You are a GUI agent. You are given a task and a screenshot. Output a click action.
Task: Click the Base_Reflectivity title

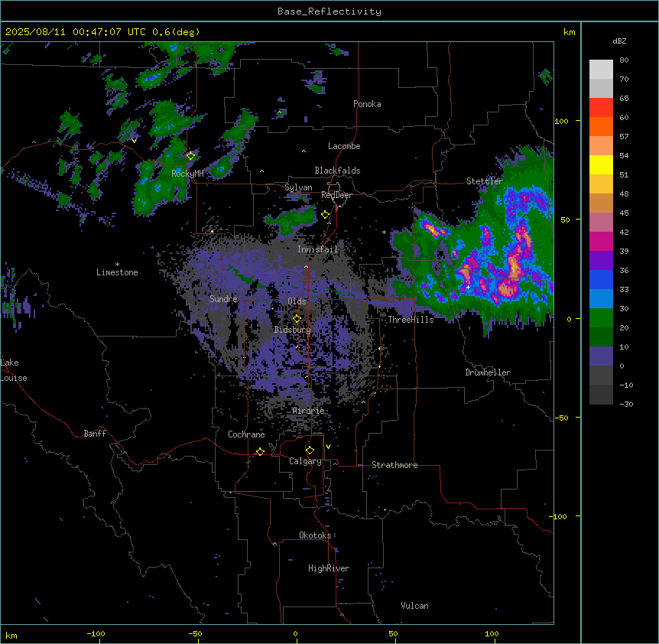tap(329, 11)
